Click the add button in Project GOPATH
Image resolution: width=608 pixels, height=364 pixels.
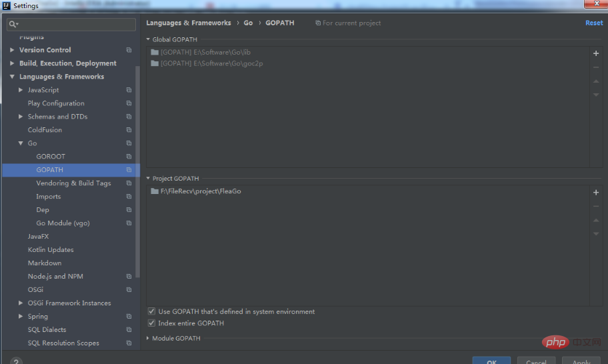(x=596, y=192)
